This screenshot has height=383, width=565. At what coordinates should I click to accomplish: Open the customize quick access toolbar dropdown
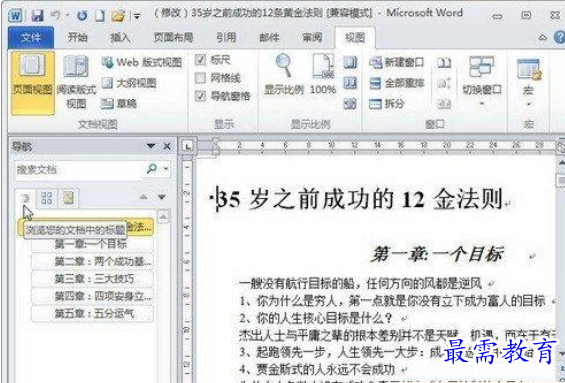pos(137,16)
